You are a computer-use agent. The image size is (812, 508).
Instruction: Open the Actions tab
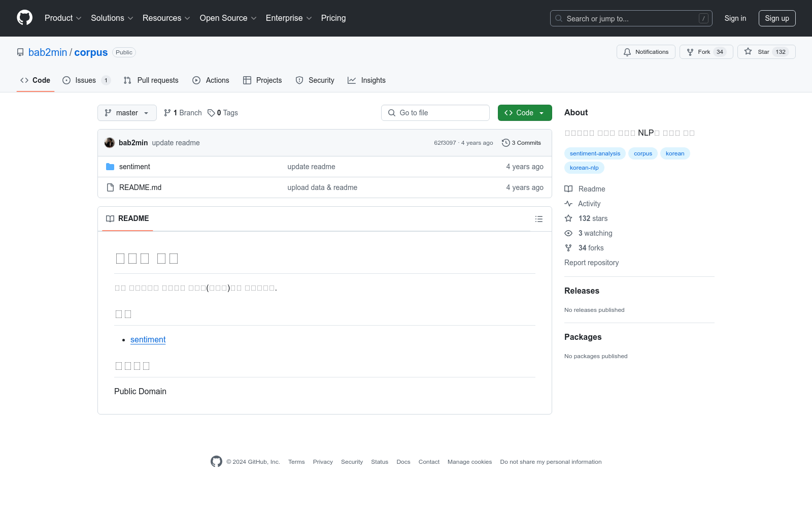tap(211, 80)
